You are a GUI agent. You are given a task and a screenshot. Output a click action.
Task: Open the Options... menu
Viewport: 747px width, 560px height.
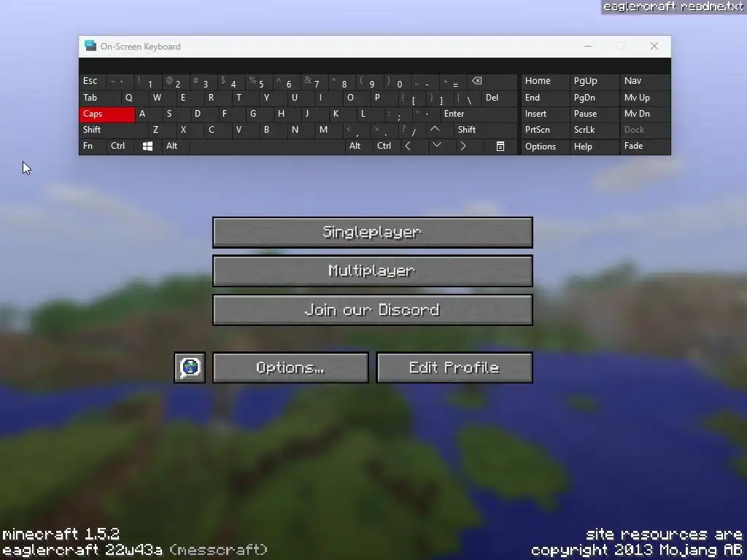(x=290, y=367)
